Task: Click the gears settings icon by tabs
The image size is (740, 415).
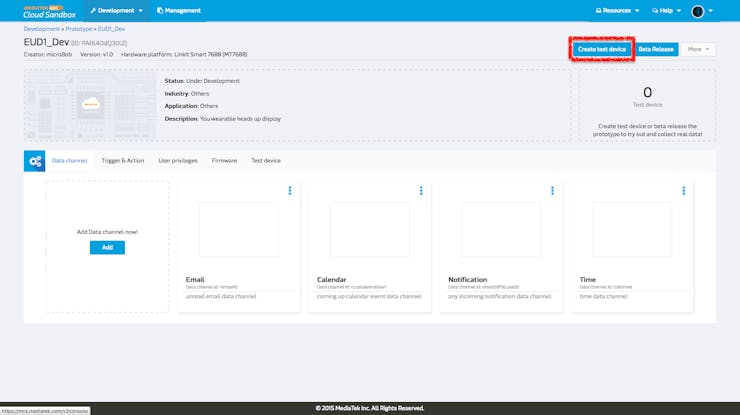Action: [x=34, y=161]
